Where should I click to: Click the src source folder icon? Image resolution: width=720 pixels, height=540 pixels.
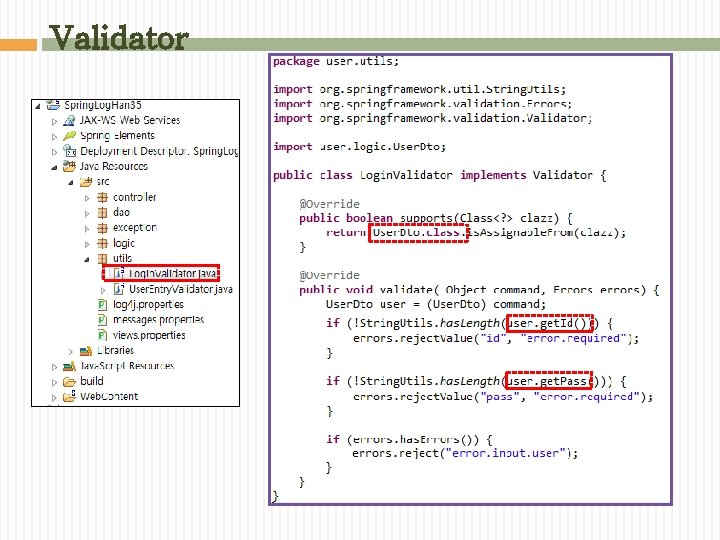click(x=86, y=182)
